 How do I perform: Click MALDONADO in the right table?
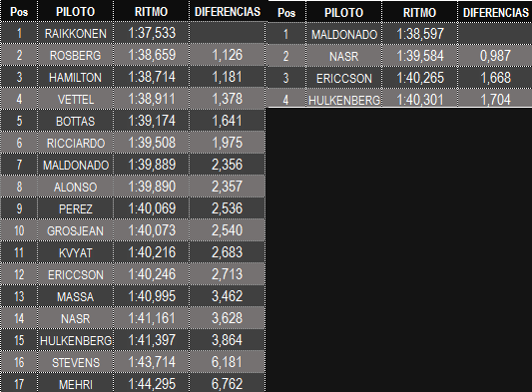point(344,34)
